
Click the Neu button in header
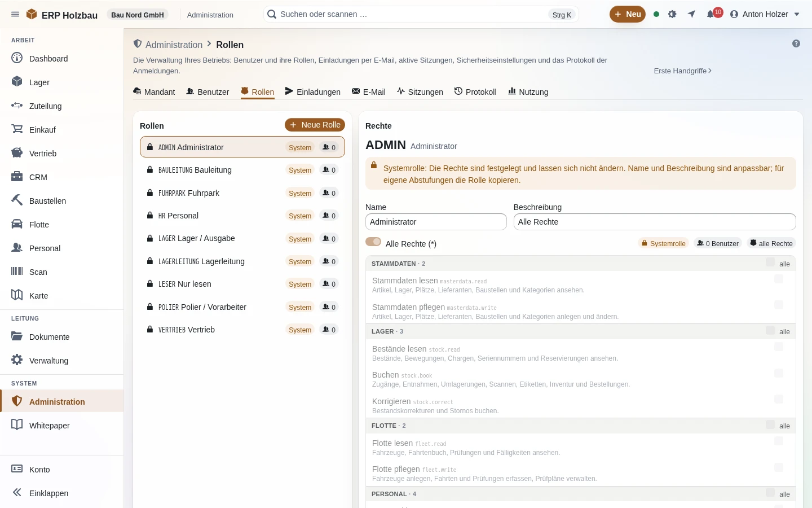tap(628, 14)
